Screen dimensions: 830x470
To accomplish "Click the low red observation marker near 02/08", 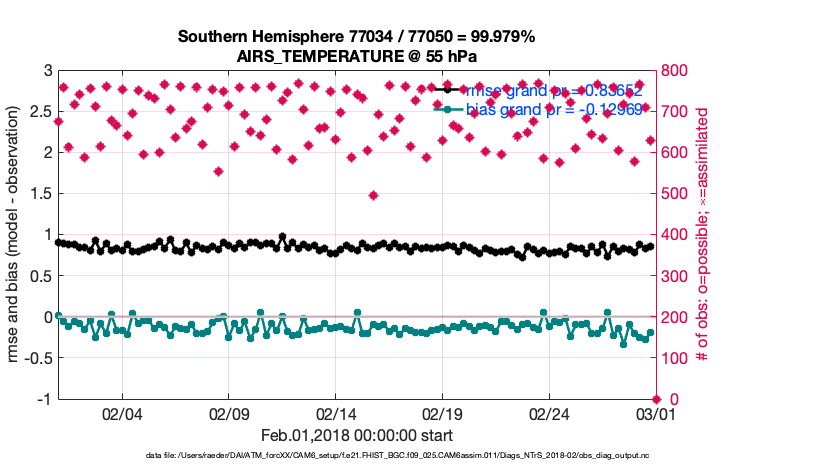I will (x=218, y=171).
